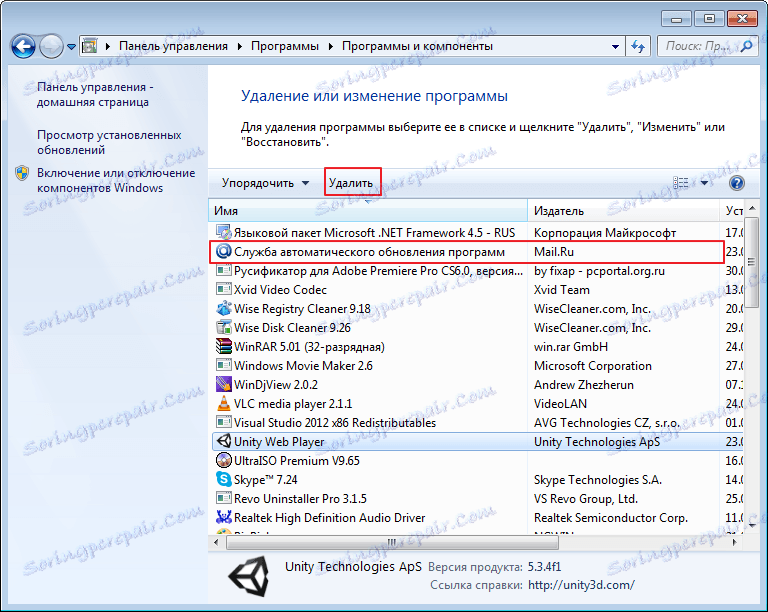Click publisher 'WiseCleaner.com, Inc.' of Registry Cleaner

(x=592, y=308)
